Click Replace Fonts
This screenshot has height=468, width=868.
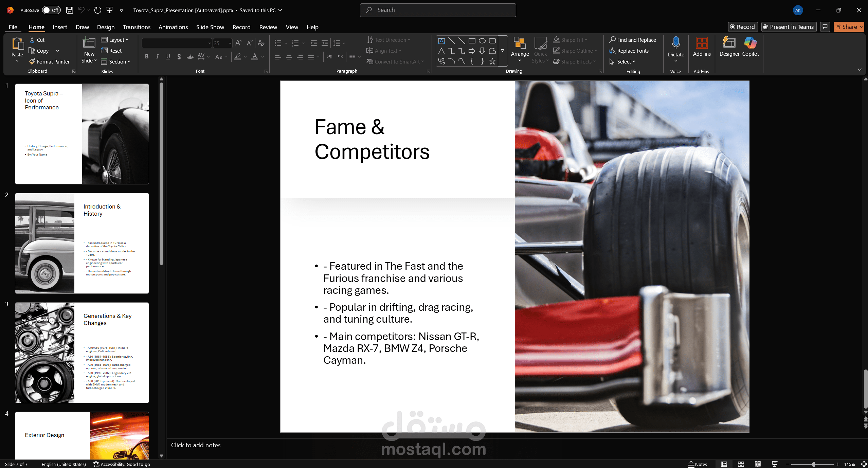pyautogui.click(x=629, y=51)
